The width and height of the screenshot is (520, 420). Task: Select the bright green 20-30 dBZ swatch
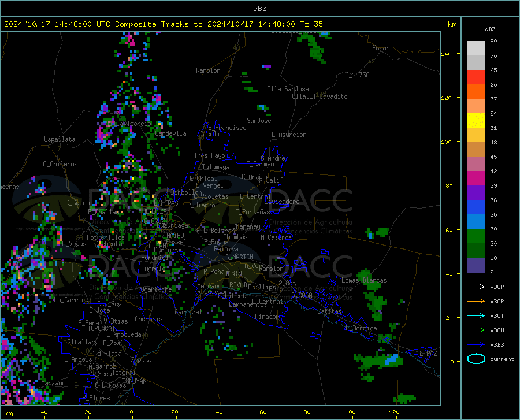pos(476,236)
